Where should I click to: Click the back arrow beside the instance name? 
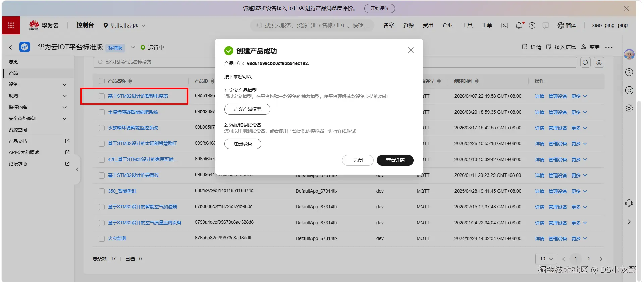click(10, 47)
